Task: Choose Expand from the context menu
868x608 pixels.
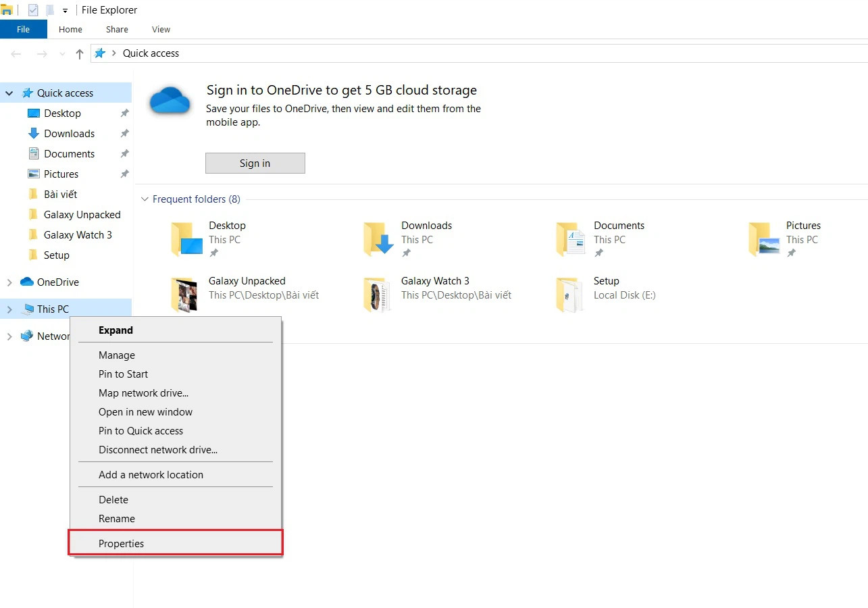Action: pyautogui.click(x=176, y=330)
